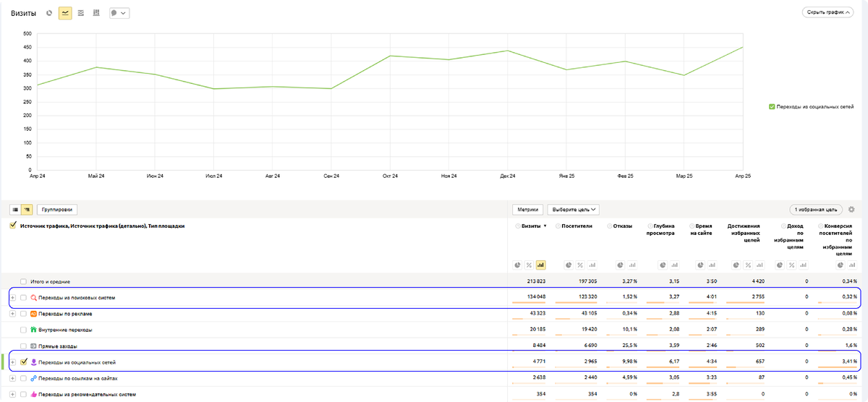
Task: Click the Переходы из поисковых систем label
Action: (77, 297)
